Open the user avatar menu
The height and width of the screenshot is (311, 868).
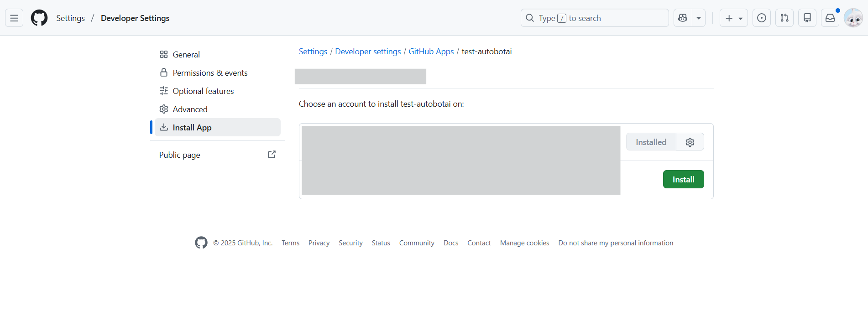(x=853, y=18)
